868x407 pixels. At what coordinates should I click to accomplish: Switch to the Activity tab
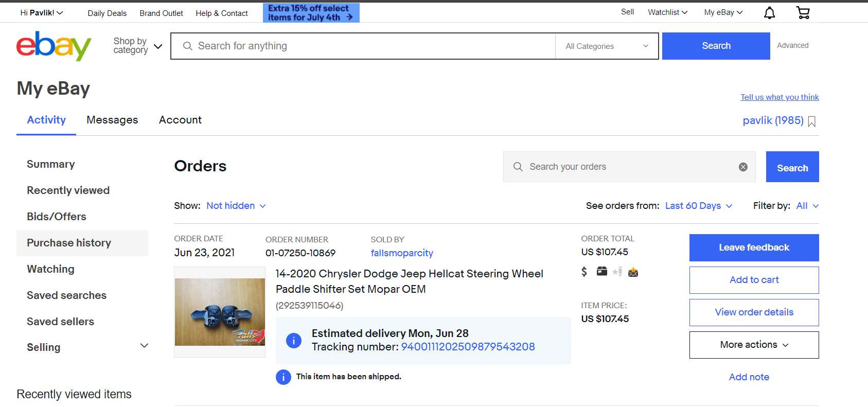click(46, 120)
